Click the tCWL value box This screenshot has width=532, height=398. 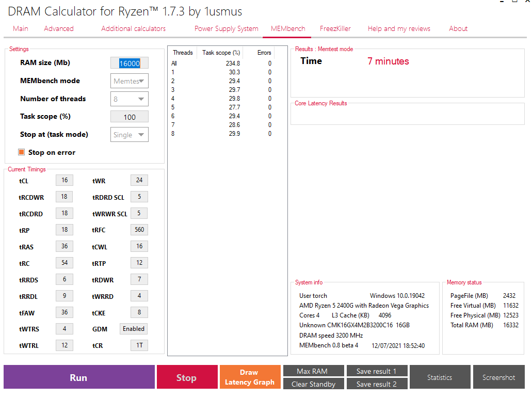coord(139,246)
